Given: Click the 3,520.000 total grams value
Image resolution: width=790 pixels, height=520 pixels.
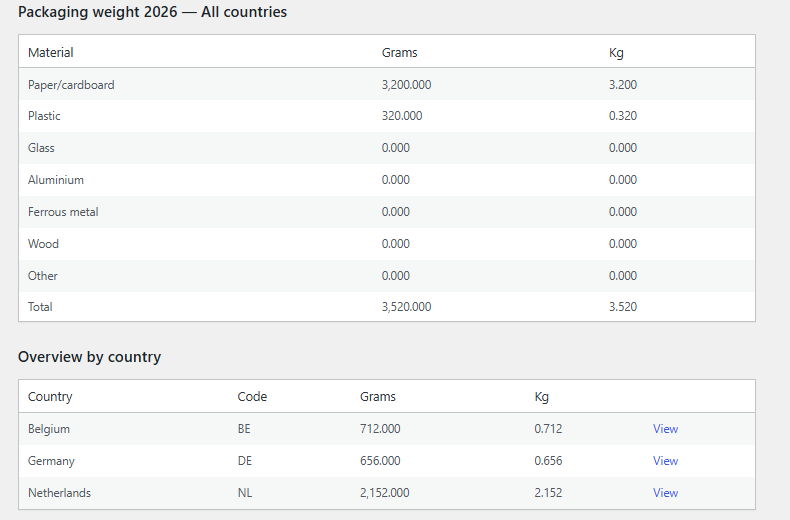Looking at the screenshot, I should click(x=406, y=307).
